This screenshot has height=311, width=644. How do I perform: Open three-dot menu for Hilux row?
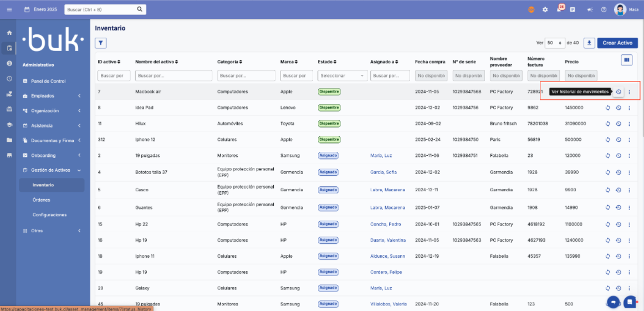click(629, 124)
